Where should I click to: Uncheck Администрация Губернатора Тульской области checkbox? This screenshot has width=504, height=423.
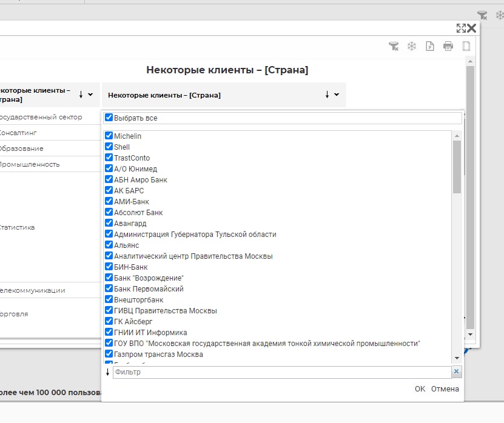(x=109, y=234)
